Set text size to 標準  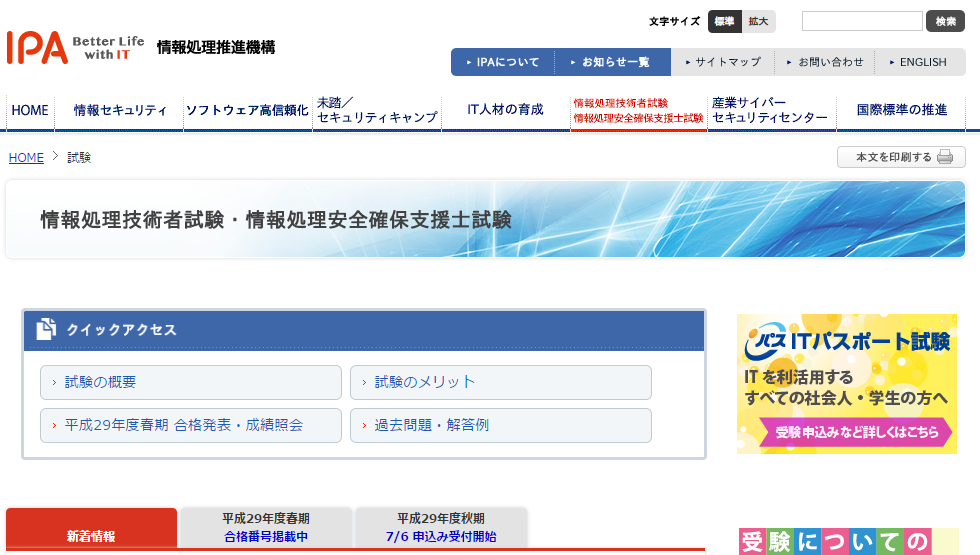724,21
